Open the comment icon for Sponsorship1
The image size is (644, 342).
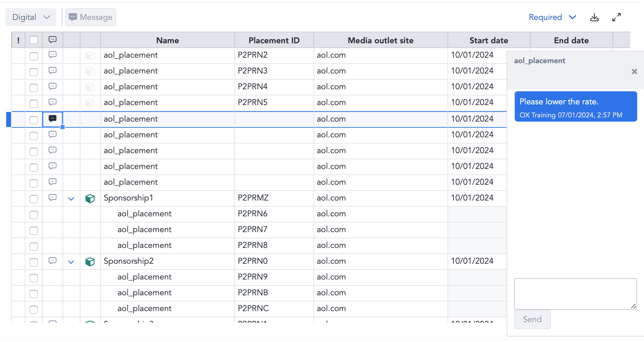(x=53, y=197)
